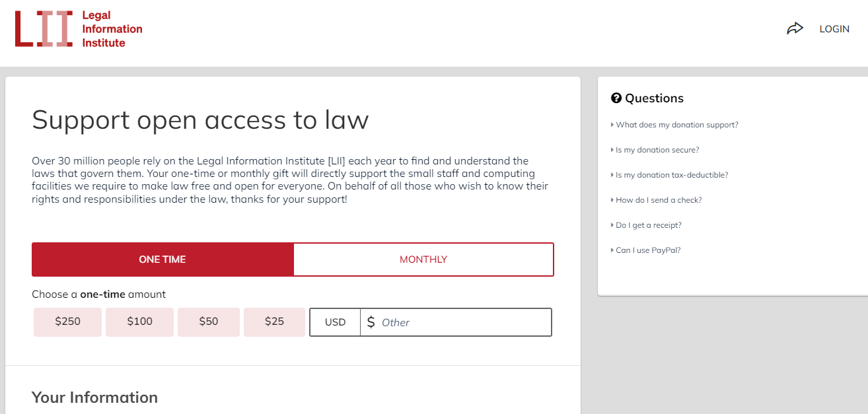Click the LOGIN link
Viewport: 868px width, 414px height.
[x=834, y=29]
